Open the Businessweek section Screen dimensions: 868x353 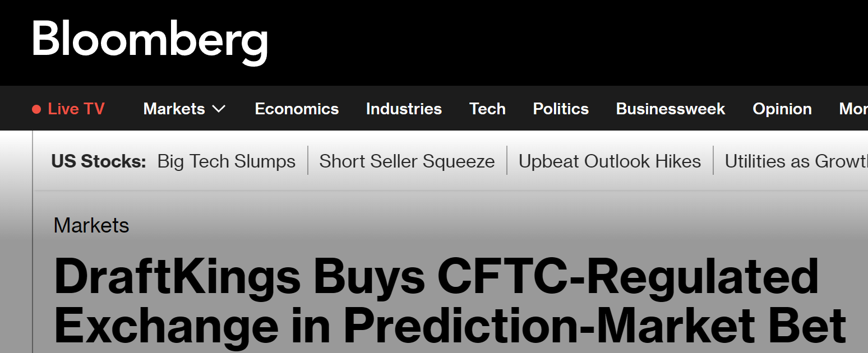671,109
